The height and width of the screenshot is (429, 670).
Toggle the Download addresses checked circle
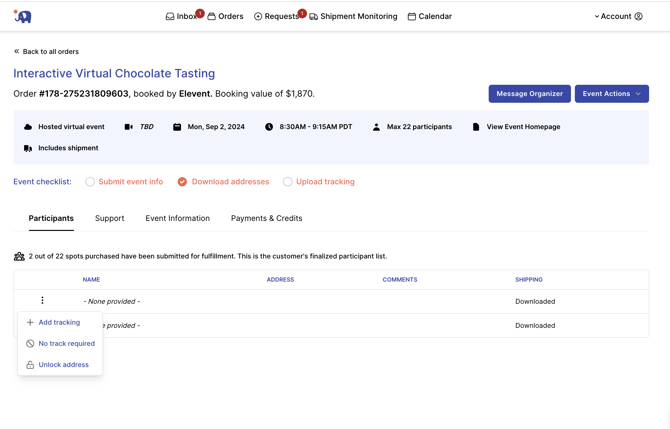(x=182, y=182)
